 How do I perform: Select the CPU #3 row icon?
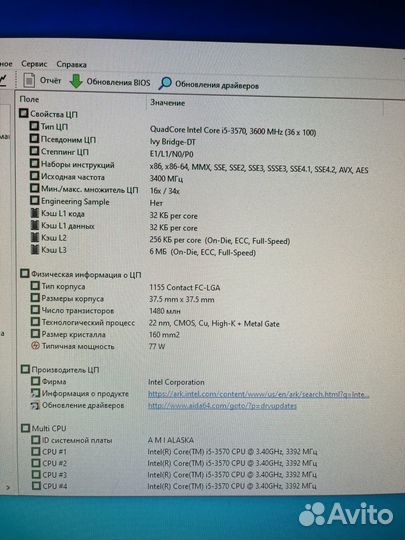[x=36, y=474]
